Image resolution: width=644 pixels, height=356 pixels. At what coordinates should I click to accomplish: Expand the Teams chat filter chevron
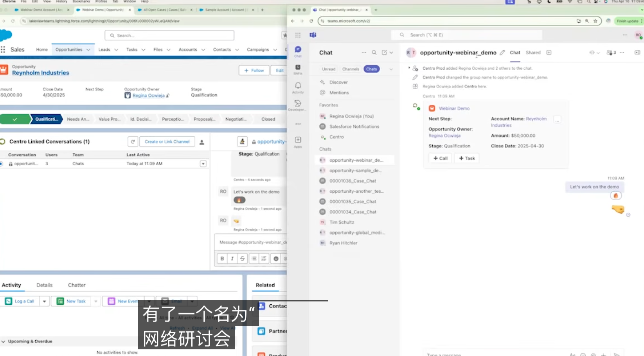tap(391, 69)
